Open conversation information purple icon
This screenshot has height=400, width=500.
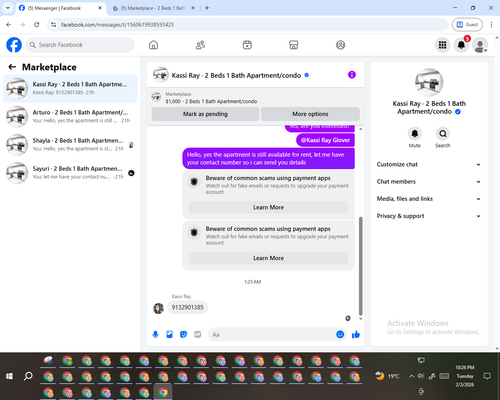click(352, 75)
